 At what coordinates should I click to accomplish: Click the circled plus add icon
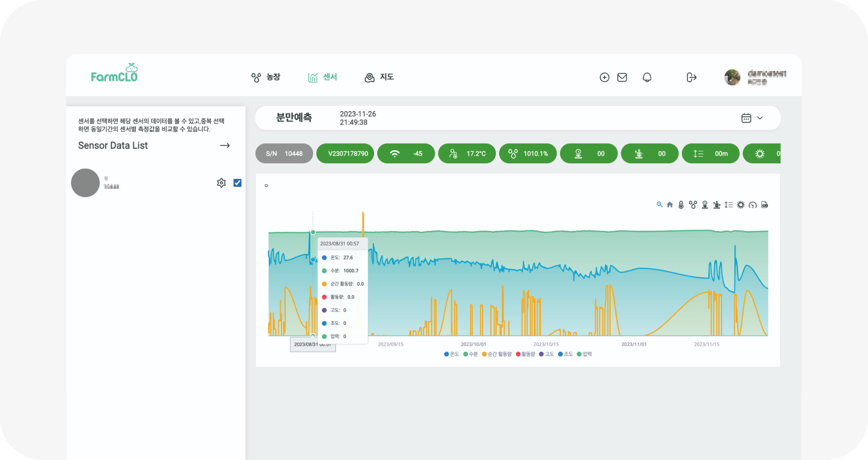604,77
